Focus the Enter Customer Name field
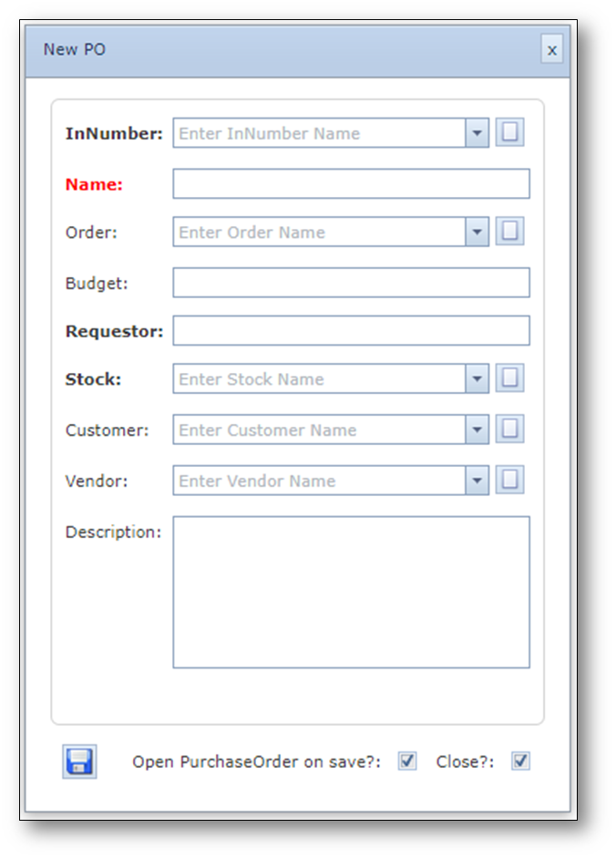Image resolution: width=616 pixels, height=859 pixels. [x=319, y=429]
